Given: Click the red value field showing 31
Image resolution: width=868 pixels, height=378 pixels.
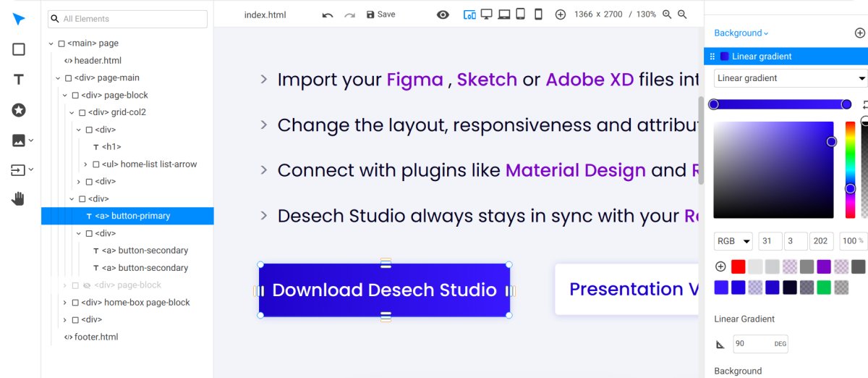Looking at the screenshot, I should click(770, 241).
